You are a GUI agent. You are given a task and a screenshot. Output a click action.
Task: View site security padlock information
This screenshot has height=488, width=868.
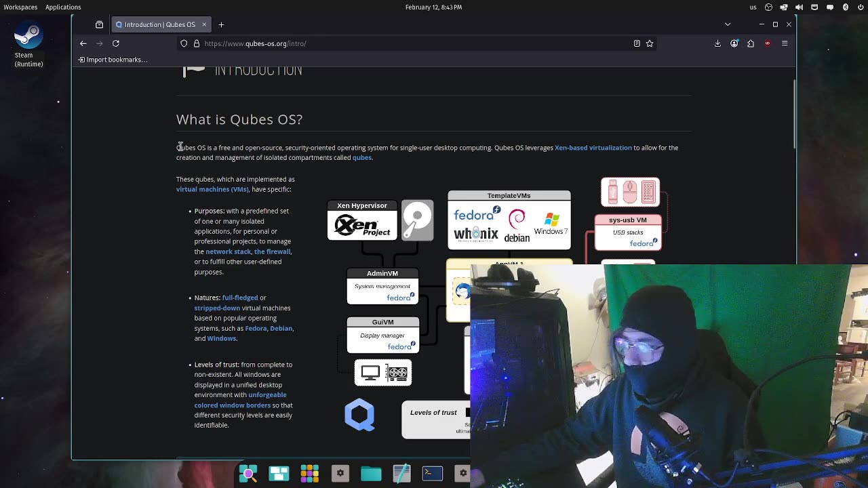point(197,43)
